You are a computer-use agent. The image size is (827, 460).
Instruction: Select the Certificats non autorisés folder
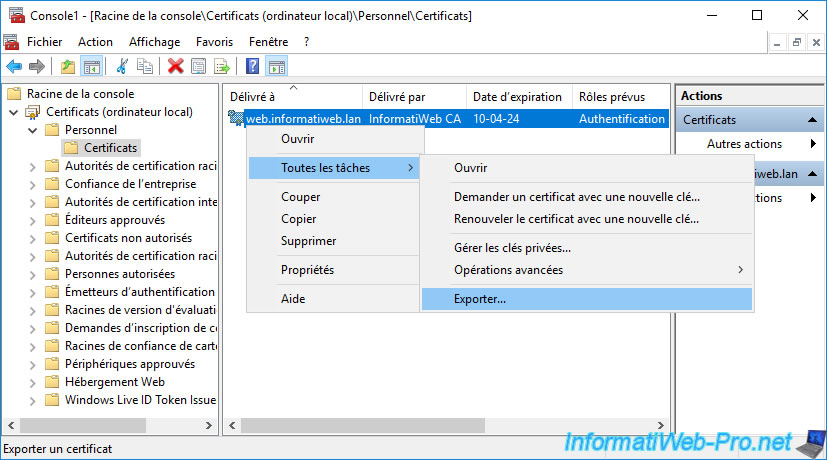point(128,238)
